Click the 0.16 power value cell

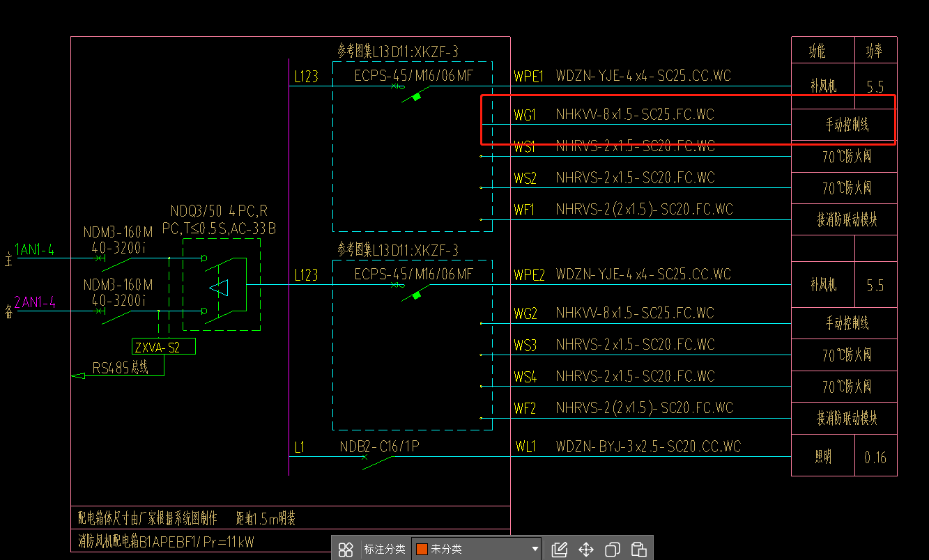pos(875,458)
